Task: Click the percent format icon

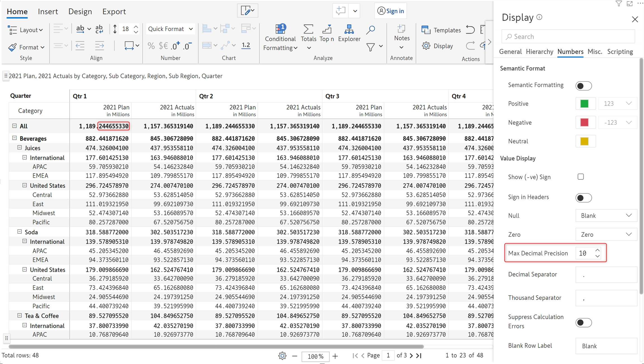Action: pos(151,46)
